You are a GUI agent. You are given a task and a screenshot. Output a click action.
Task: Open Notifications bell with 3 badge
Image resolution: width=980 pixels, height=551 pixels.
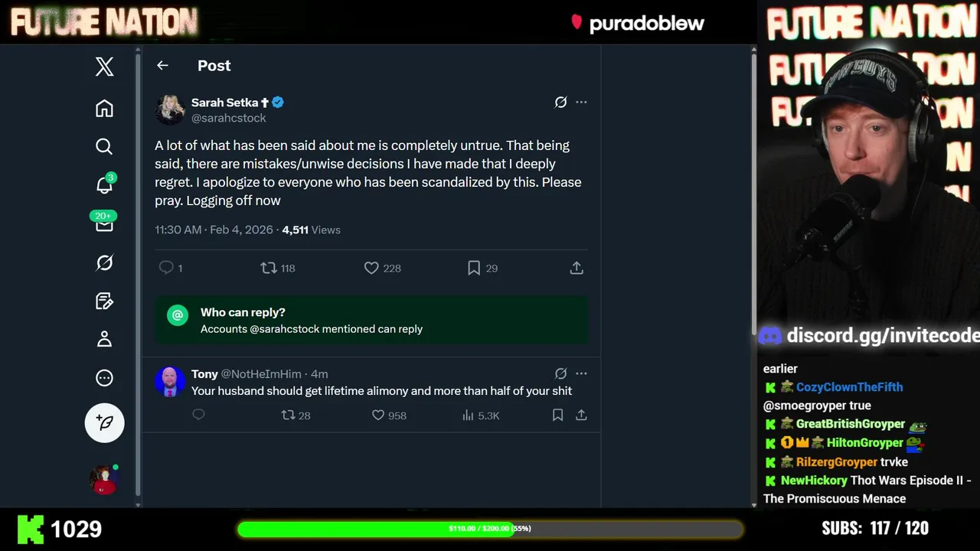[104, 185]
